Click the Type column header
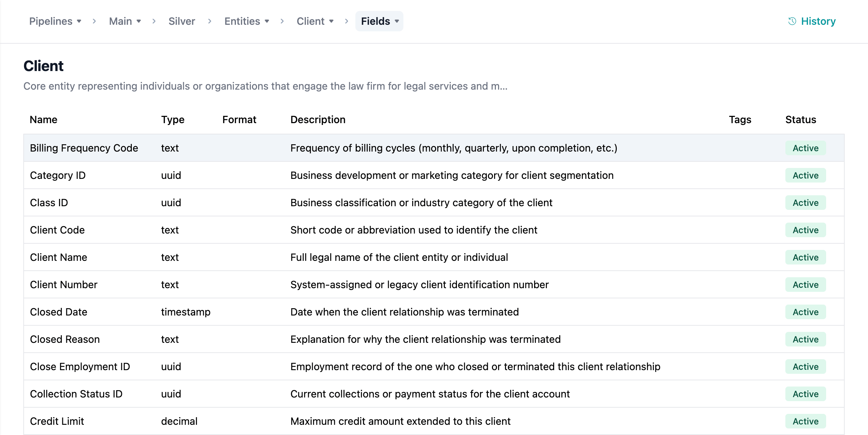This screenshot has height=435, width=868. coord(173,119)
